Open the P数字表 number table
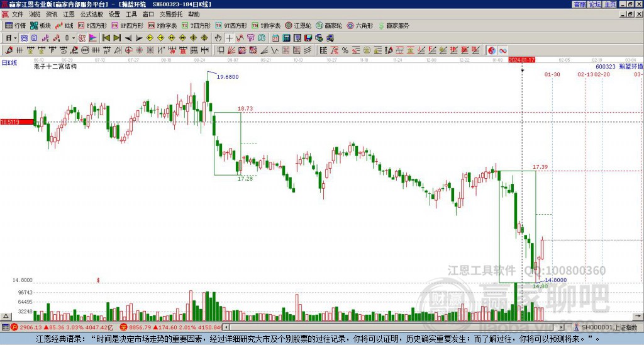This screenshot has height=345, width=644. point(162,25)
